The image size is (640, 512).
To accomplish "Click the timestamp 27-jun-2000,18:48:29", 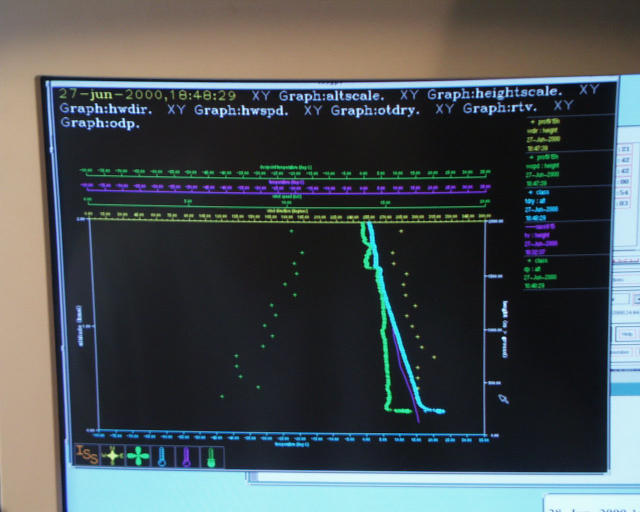I will click(x=147, y=95).
